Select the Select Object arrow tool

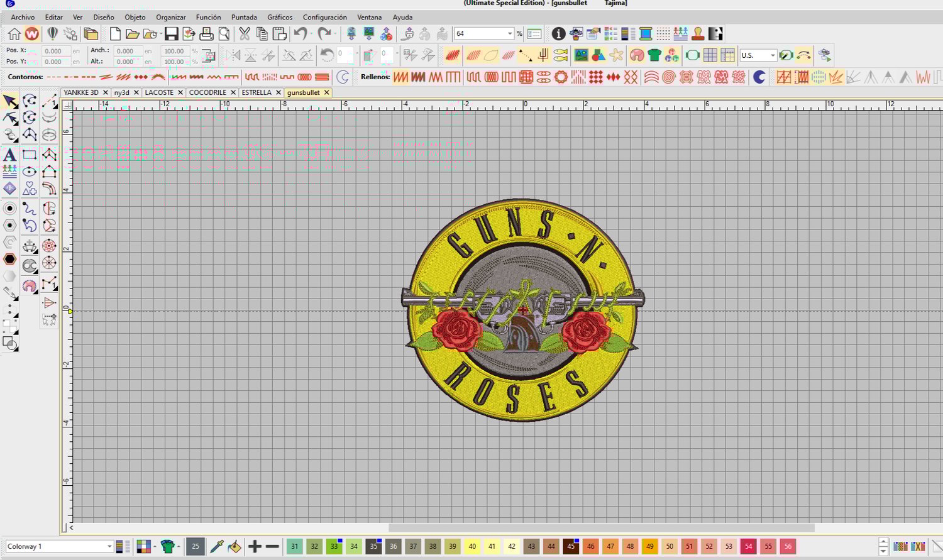pyautogui.click(x=10, y=101)
